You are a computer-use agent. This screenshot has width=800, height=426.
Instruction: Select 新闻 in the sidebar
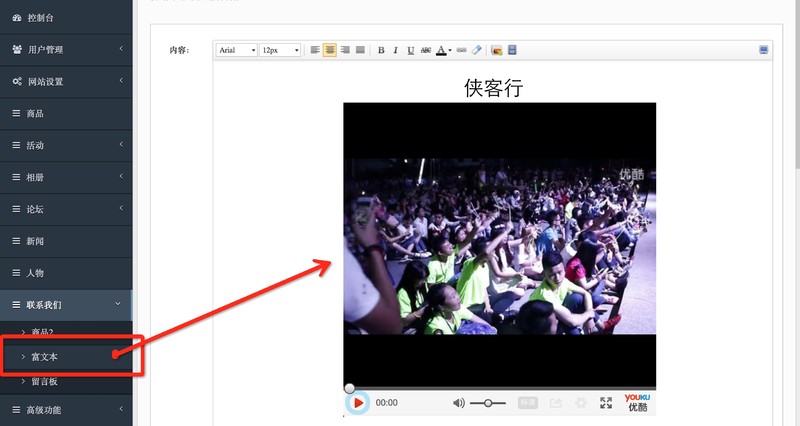(66, 241)
